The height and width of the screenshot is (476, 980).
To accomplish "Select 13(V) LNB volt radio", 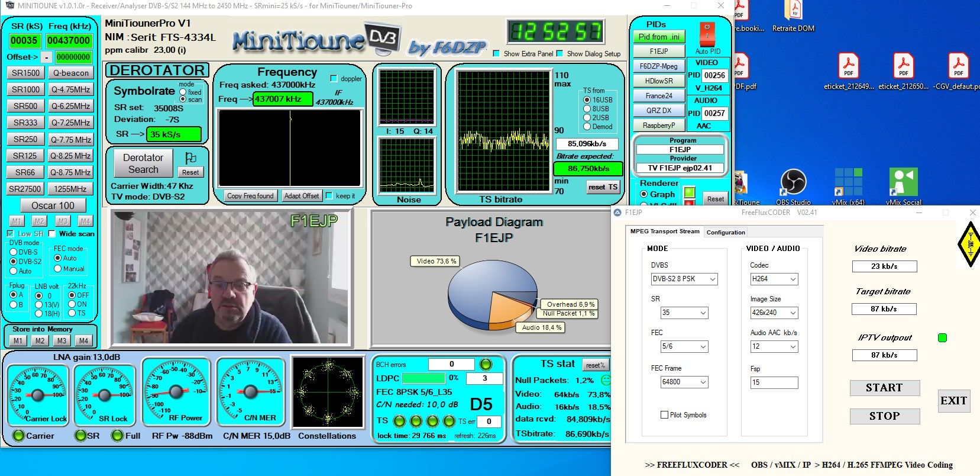I will pos(38,305).
